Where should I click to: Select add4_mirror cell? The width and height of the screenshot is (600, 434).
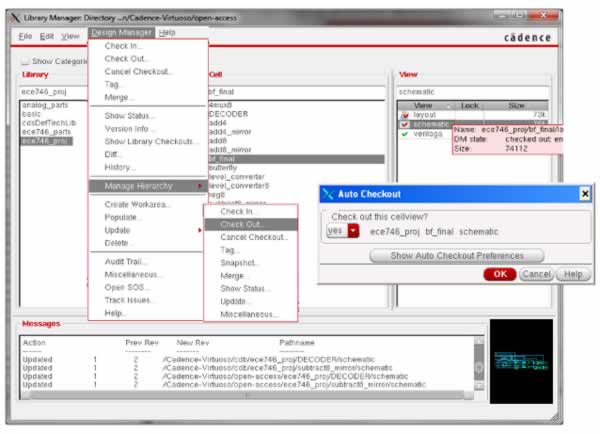[230, 132]
